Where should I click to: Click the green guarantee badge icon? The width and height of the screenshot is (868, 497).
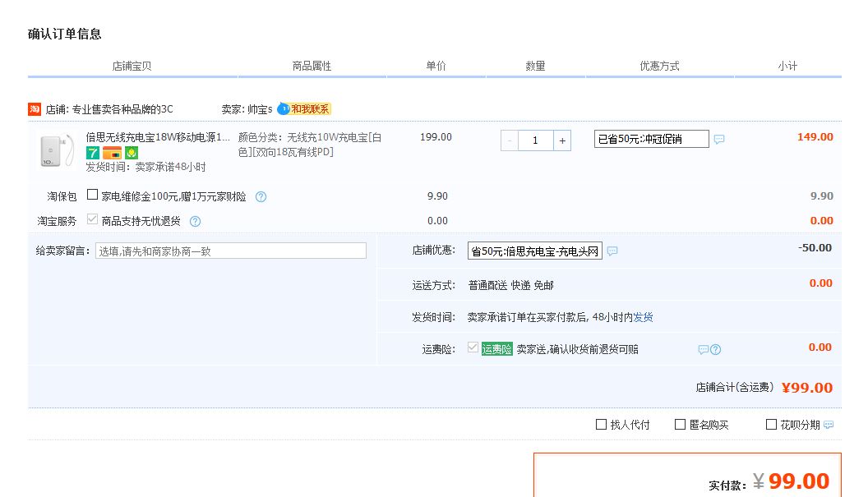(x=132, y=153)
